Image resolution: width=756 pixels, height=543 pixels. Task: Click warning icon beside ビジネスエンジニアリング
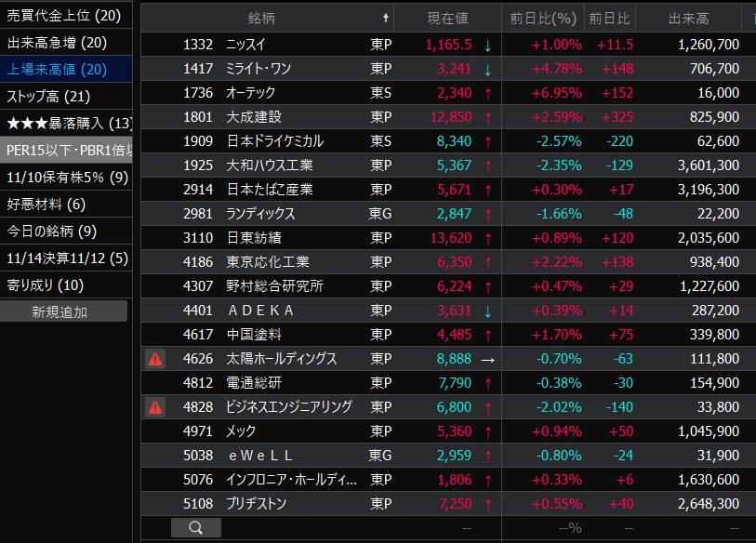pyautogui.click(x=155, y=407)
